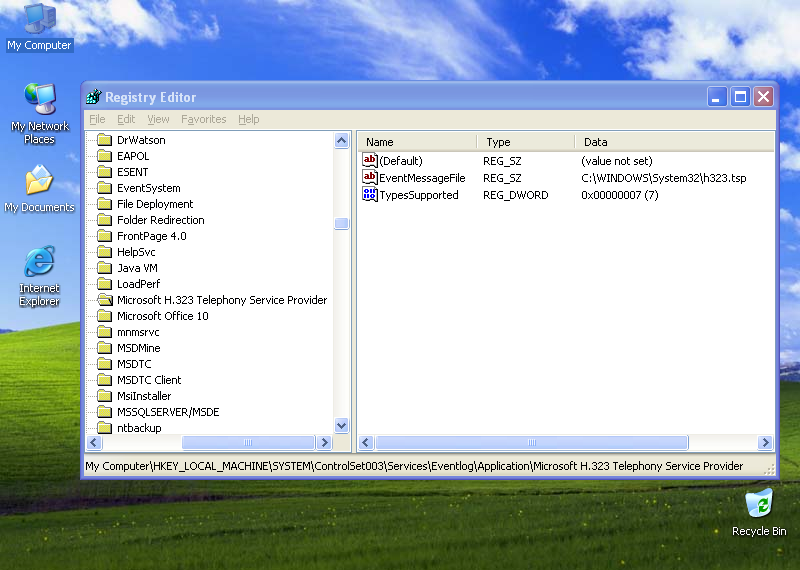Click the Microsoft Office 10 folder icon
Screen dimensions: 800x570
pyautogui.click(x=105, y=316)
